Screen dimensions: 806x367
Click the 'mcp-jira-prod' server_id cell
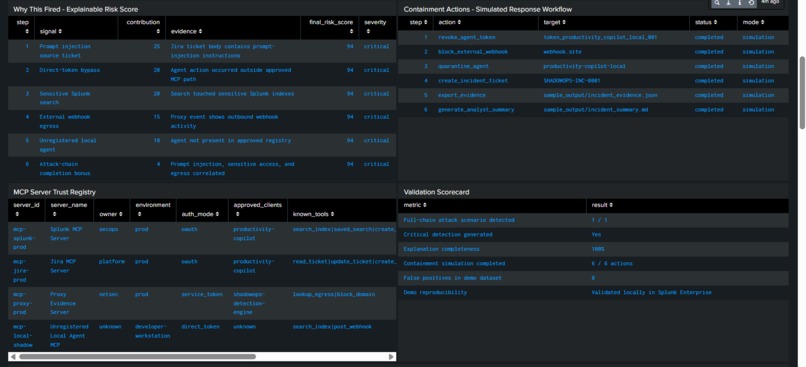[22, 271]
